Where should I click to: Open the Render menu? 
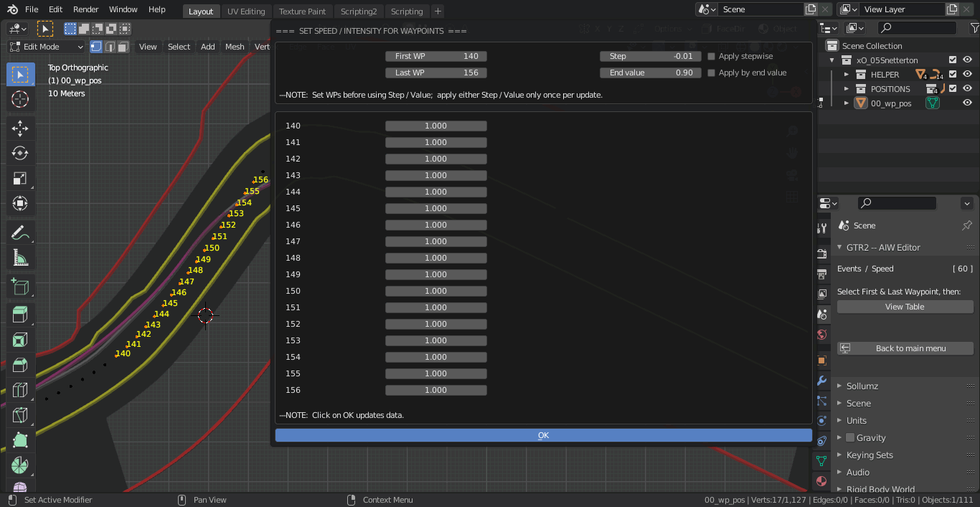pyautogui.click(x=86, y=9)
